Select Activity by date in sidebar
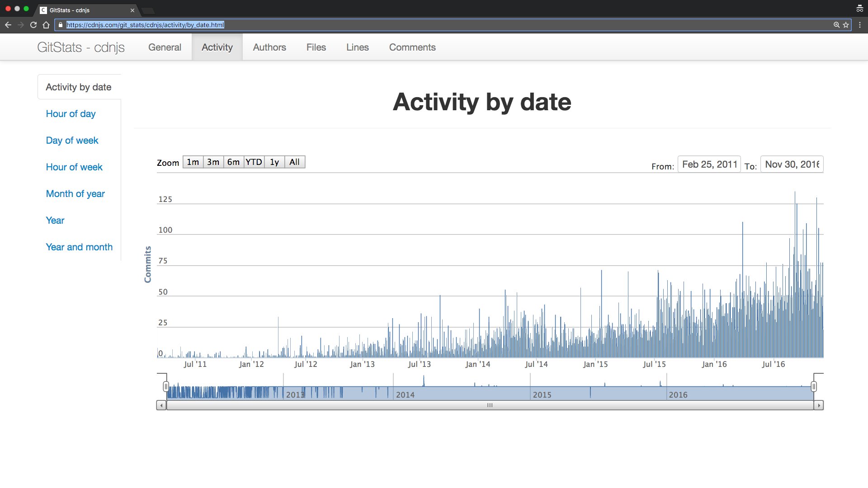Screen dimensions: 868x488 [x=79, y=87]
